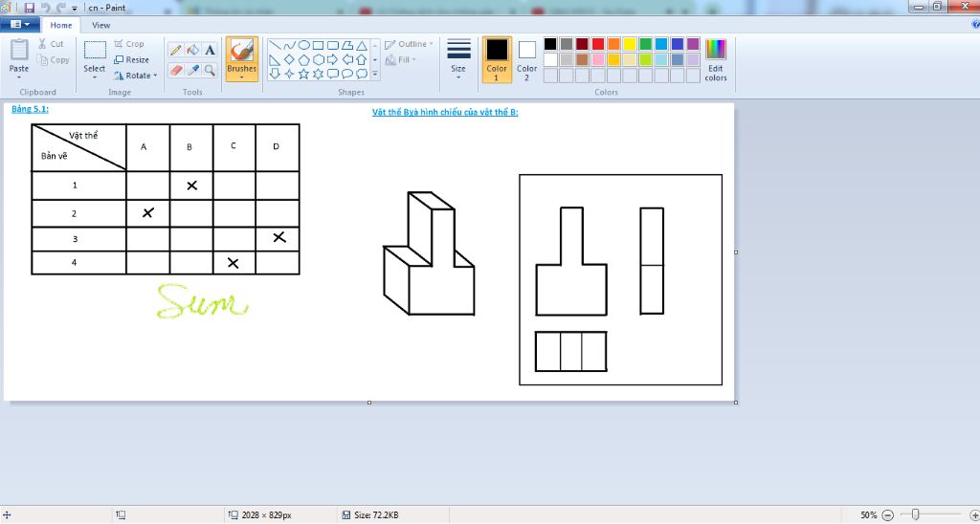Activate the Color 2 button

pyautogui.click(x=527, y=59)
